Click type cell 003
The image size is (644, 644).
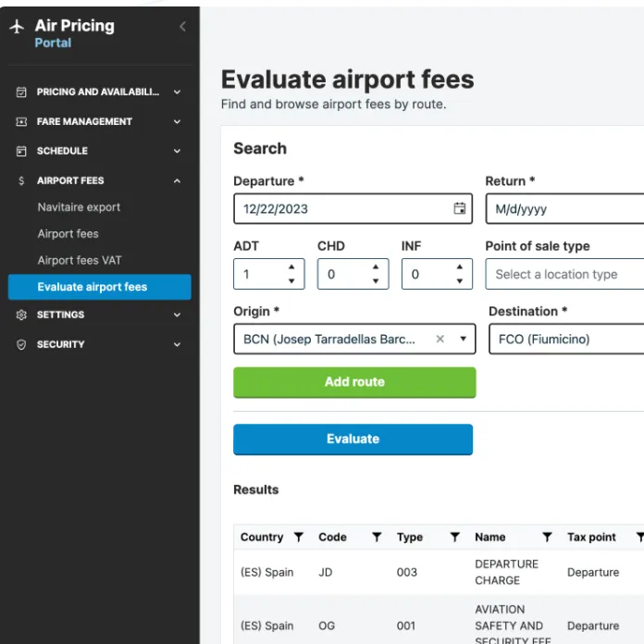406,572
